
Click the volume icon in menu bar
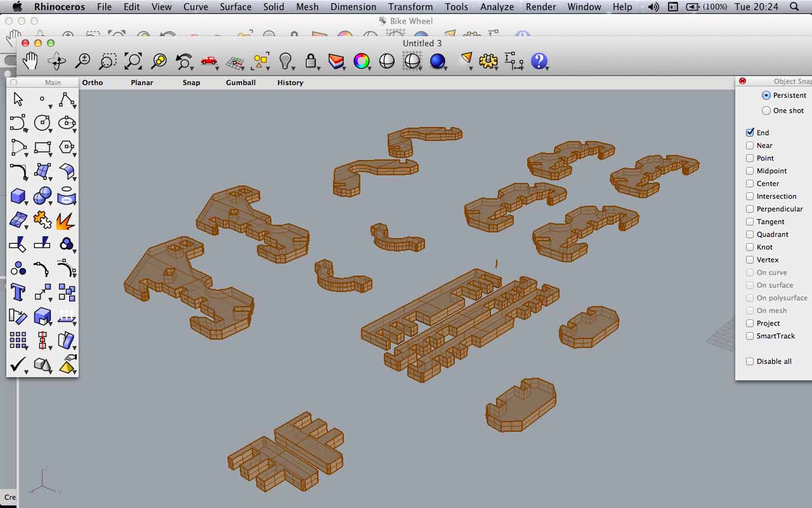tap(653, 7)
